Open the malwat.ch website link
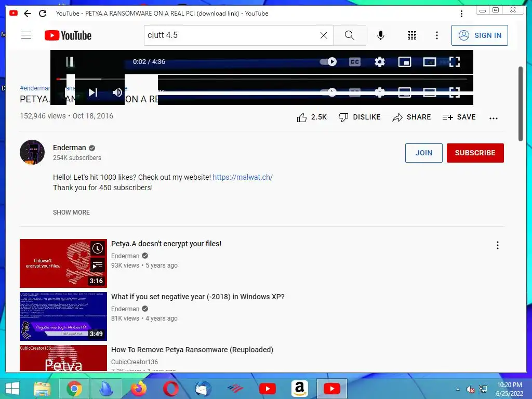The image size is (532, 399). 243,177
